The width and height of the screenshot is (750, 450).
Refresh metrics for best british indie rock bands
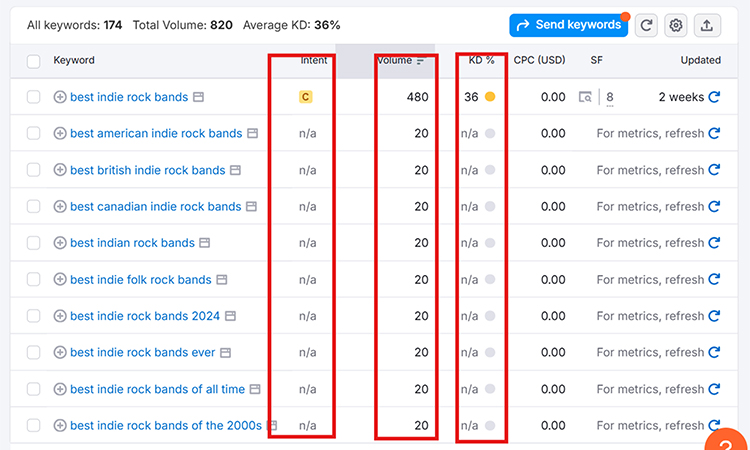714,170
